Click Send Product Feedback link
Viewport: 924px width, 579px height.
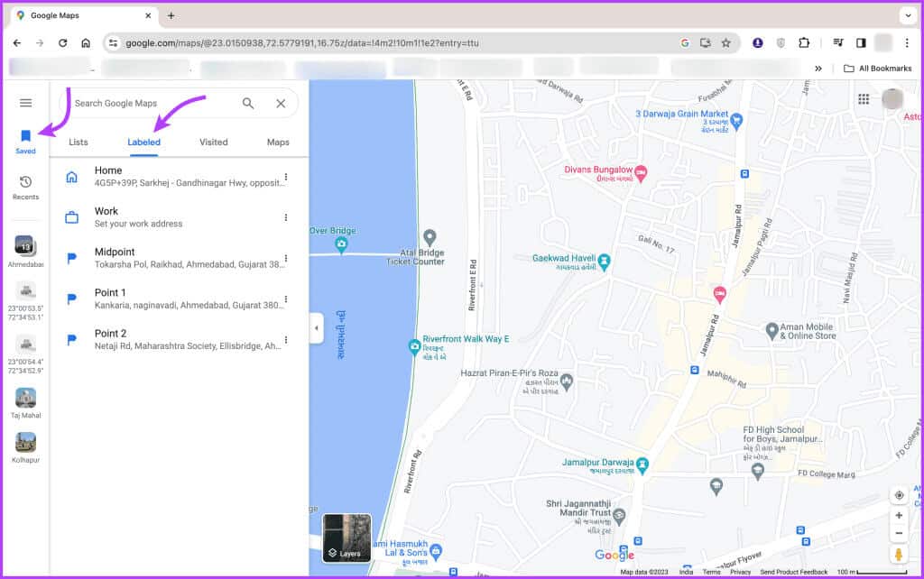(x=793, y=572)
